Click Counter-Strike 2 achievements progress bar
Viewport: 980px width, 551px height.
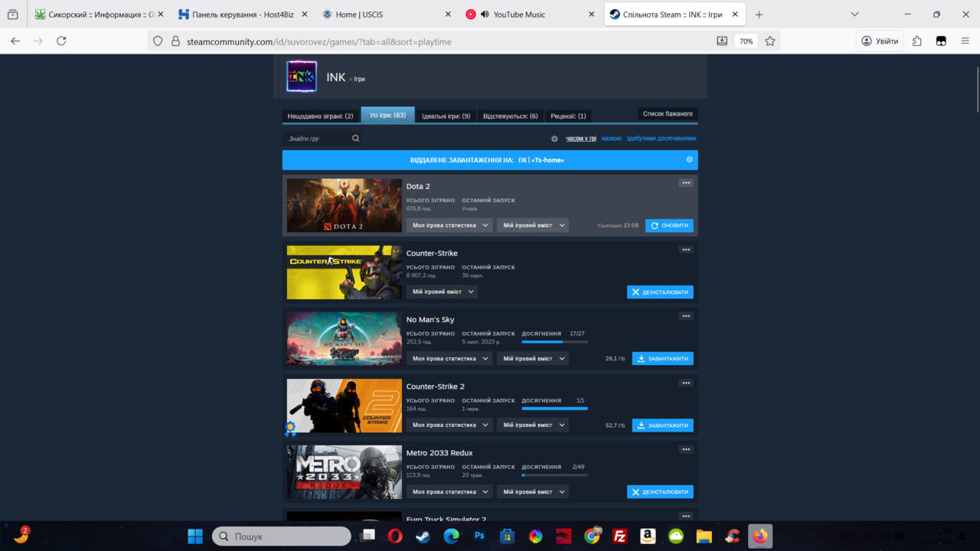(554, 409)
